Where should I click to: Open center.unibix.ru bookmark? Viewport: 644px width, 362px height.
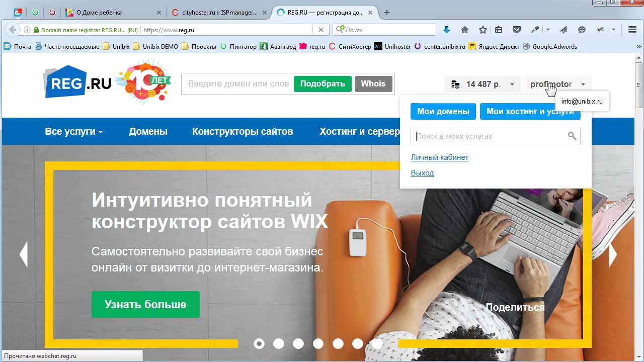(440, 46)
